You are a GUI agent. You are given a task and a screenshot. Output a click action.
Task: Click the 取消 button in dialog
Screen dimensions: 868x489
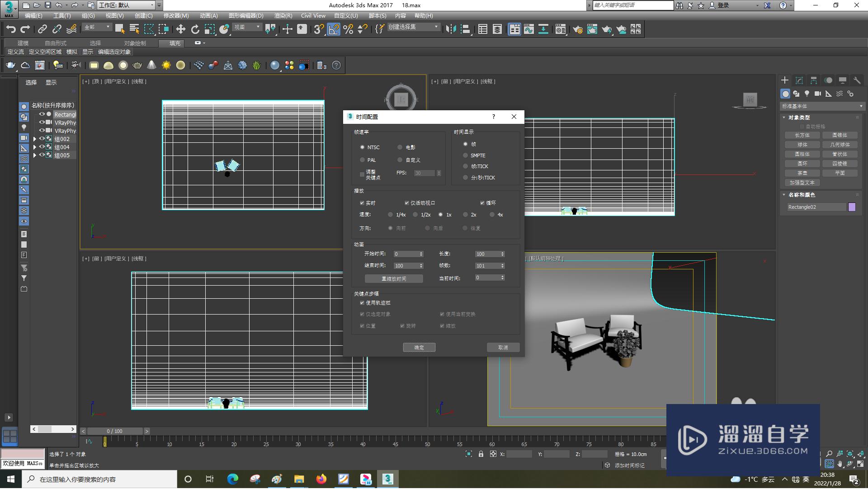[503, 348]
